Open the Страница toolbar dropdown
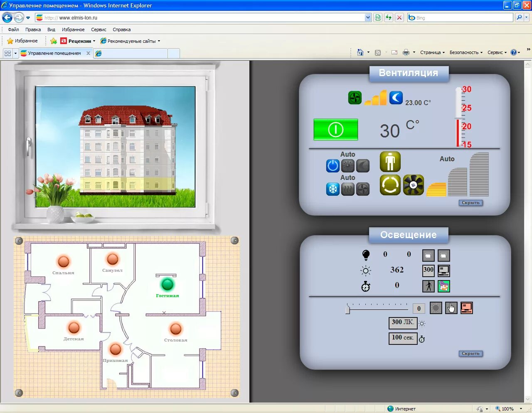This screenshot has width=532, height=413. click(x=432, y=52)
